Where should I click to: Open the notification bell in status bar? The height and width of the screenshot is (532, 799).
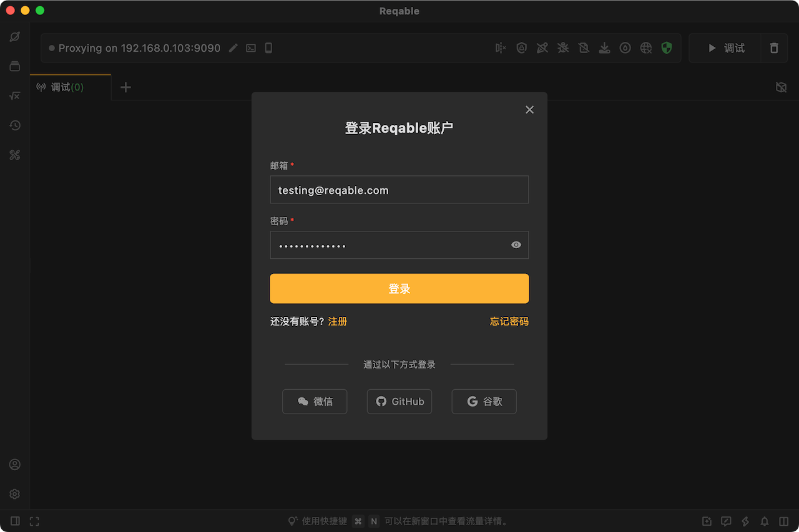click(764, 521)
